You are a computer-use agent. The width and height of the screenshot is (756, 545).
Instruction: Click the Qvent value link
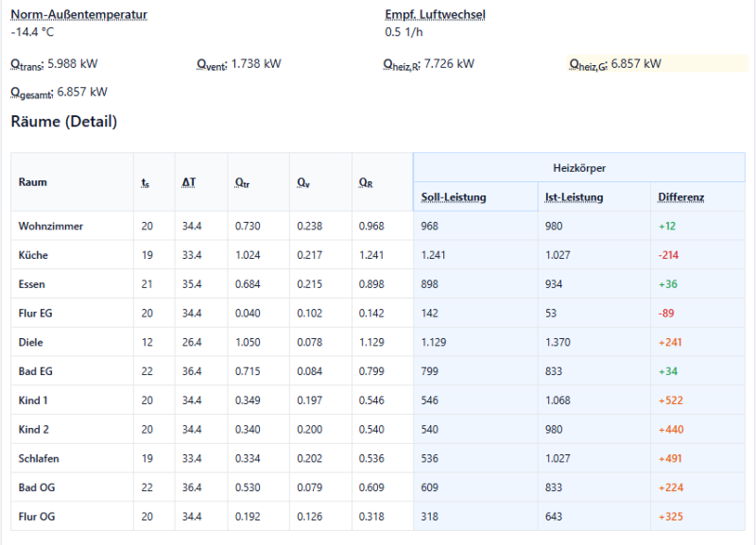[x=237, y=64]
